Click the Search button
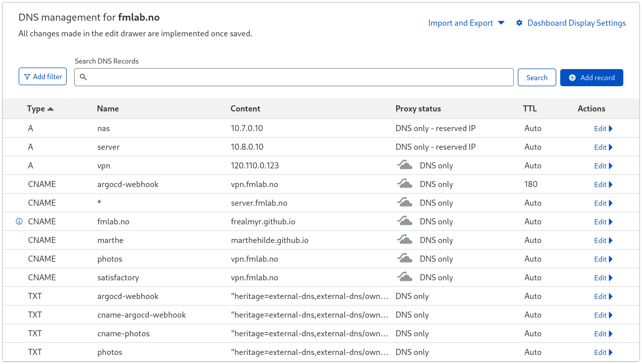The image size is (642, 364). pos(537,78)
